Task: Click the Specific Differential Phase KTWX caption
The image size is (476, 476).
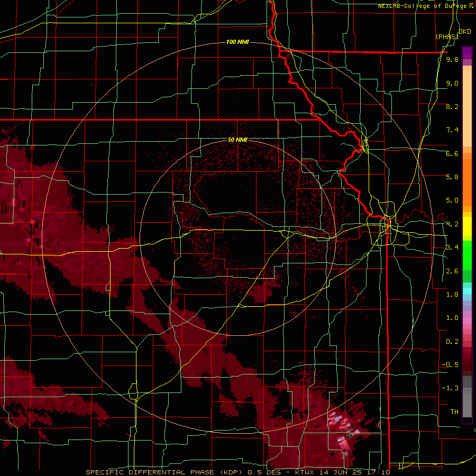Action: coord(237,472)
